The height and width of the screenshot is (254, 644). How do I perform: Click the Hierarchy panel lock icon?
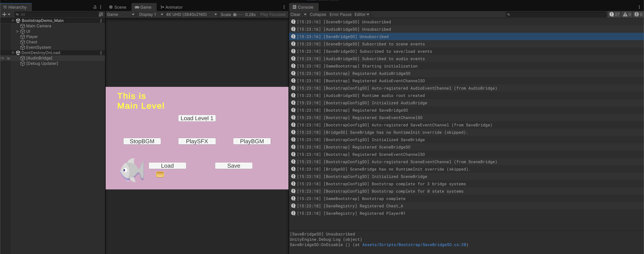point(95,7)
